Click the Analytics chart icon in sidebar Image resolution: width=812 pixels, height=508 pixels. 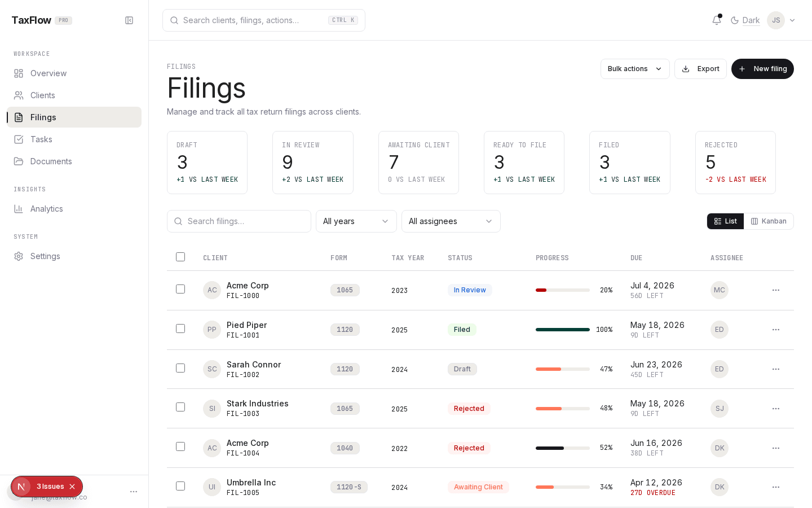(x=19, y=209)
